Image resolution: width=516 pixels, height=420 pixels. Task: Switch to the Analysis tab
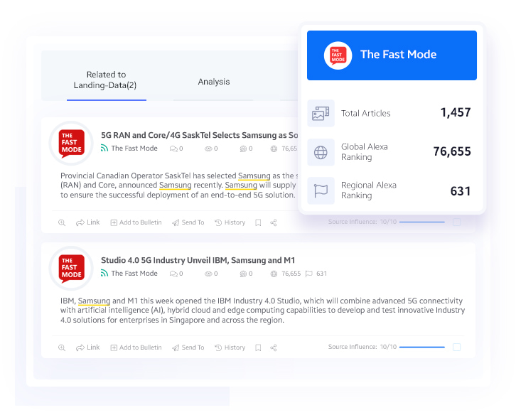click(213, 82)
